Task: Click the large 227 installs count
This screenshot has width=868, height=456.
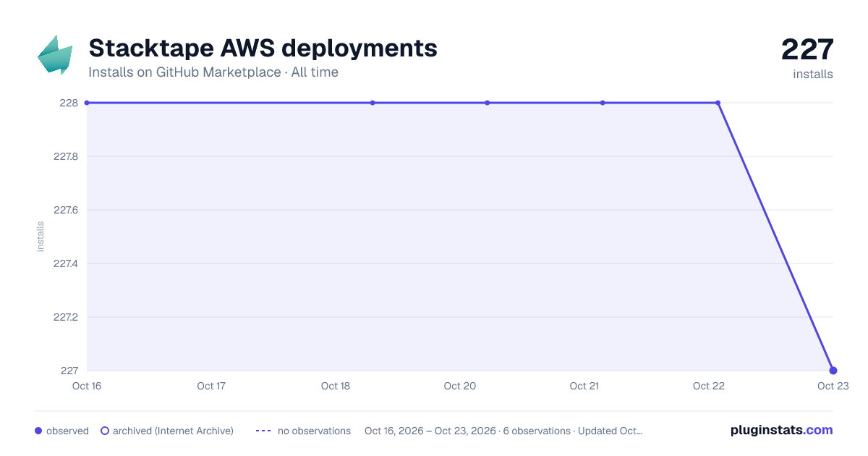Action: [807, 49]
